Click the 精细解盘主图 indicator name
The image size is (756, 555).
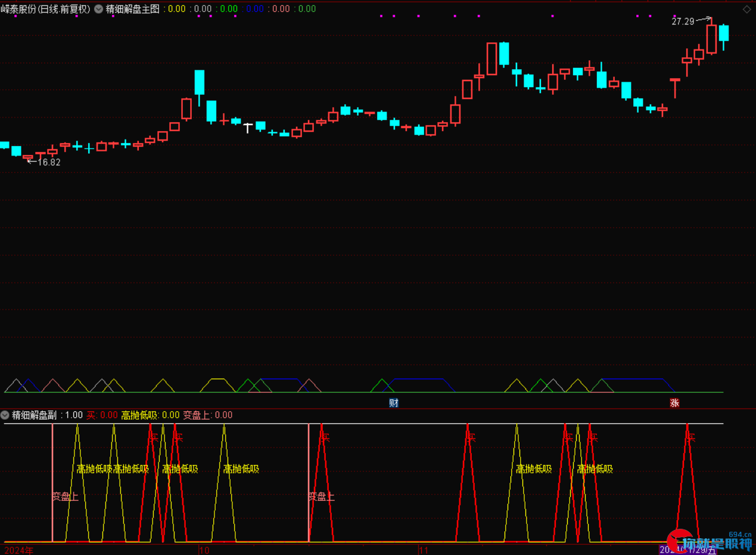point(132,9)
